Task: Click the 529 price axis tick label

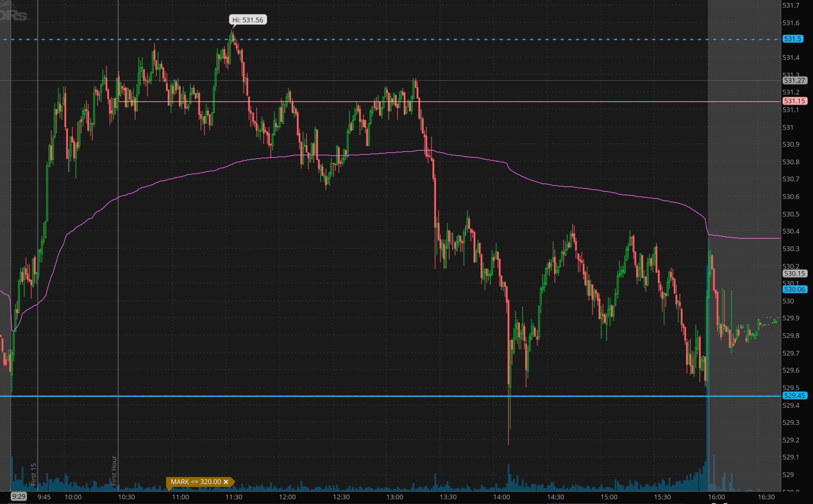Action: (788, 474)
